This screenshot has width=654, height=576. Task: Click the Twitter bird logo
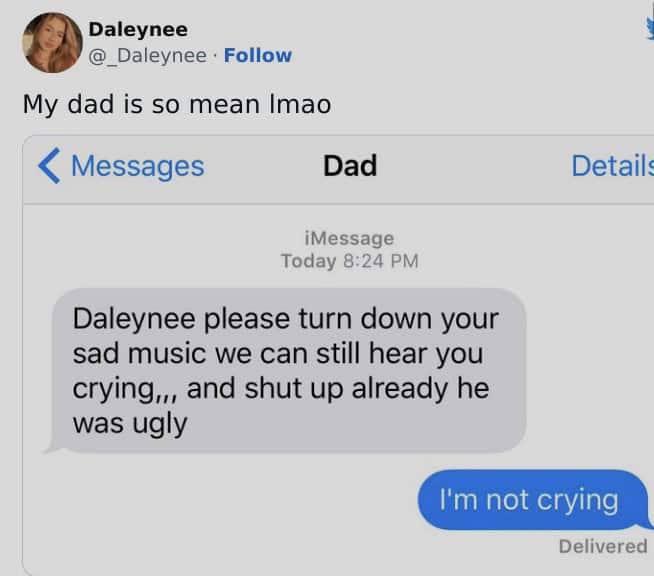click(x=650, y=29)
